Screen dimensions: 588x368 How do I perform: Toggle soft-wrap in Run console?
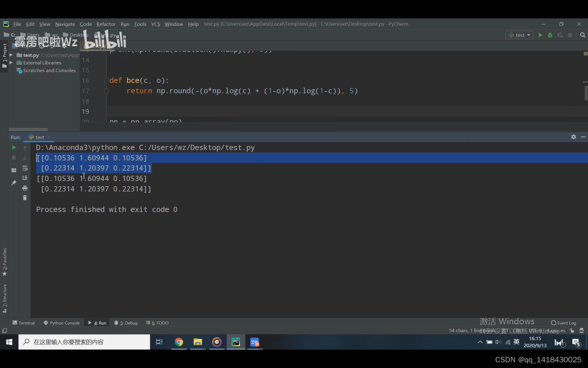25,168
